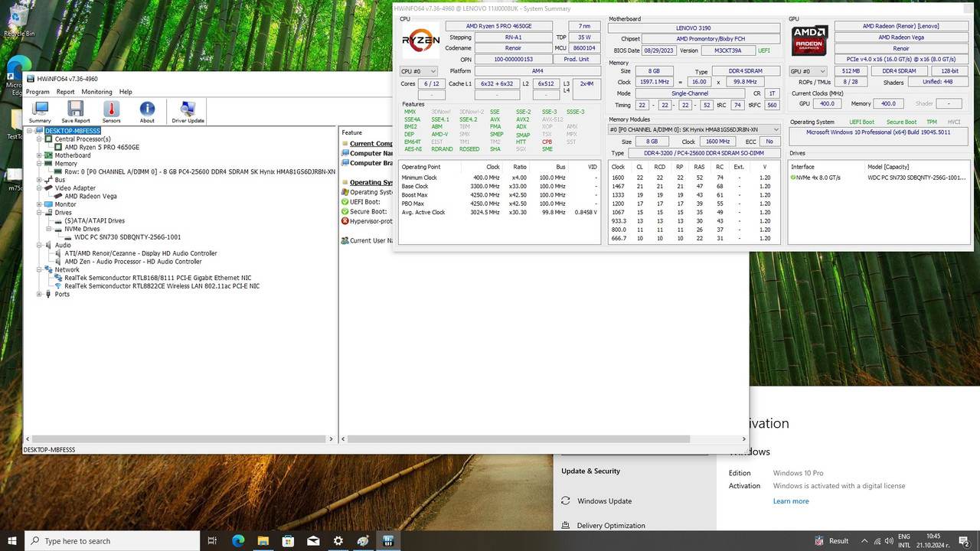
Task: Collapse the Audio tree node
Action: [x=39, y=246]
